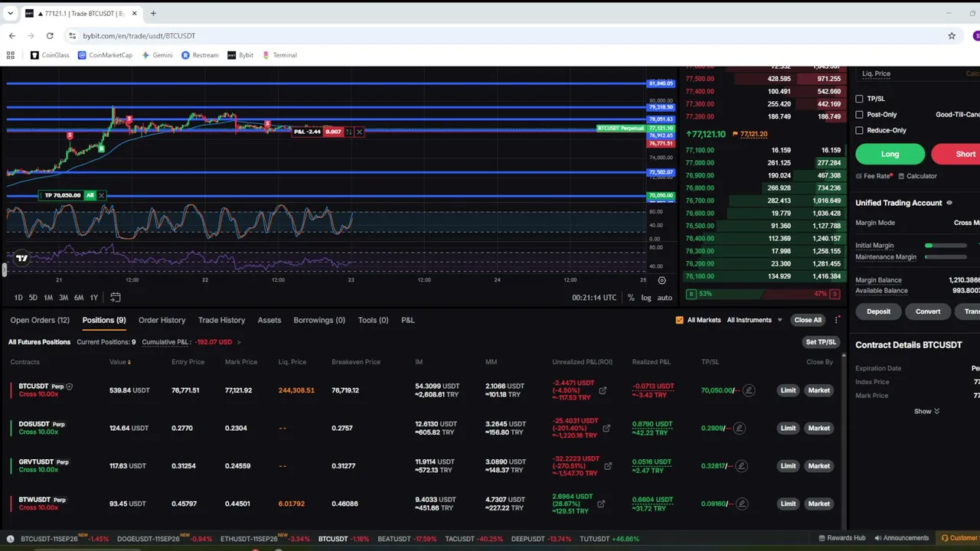Open the Restream bookmark
Viewport: 980px width, 551px height.
click(x=200, y=55)
